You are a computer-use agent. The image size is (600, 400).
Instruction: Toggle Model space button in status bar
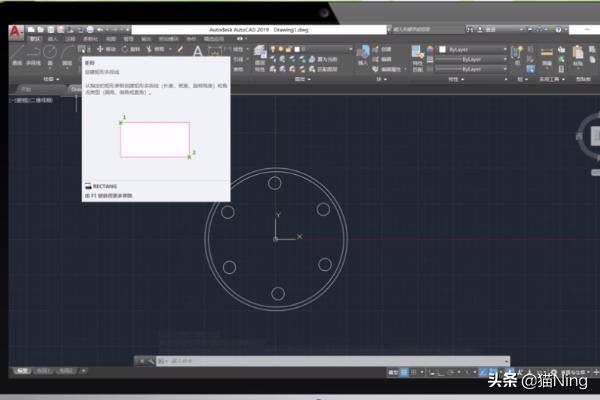click(393, 372)
